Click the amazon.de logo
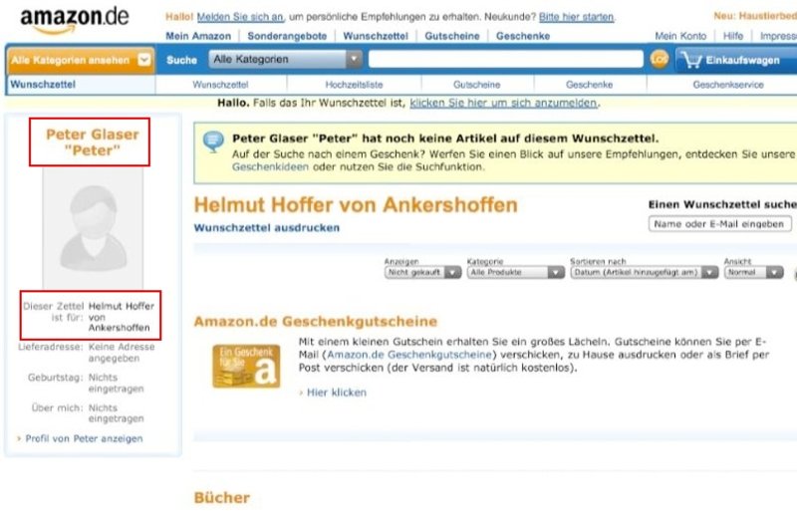 tap(74, 20)
